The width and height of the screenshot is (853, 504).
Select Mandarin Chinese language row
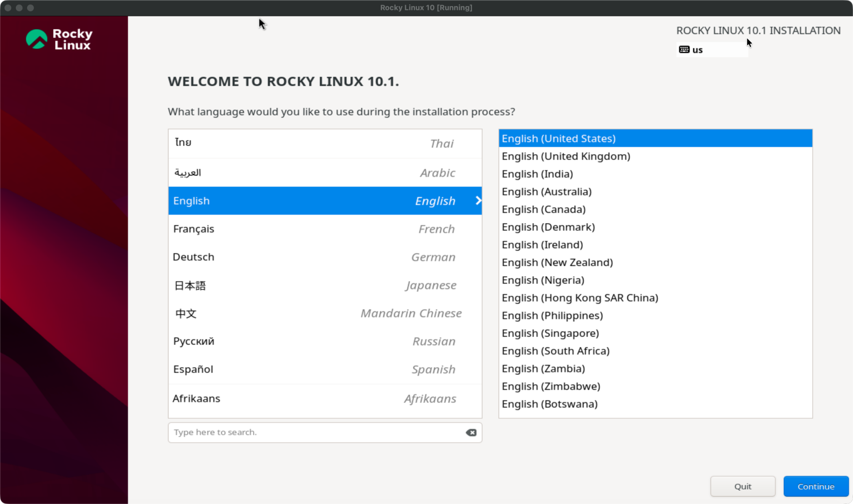click(x=325, y=313)
